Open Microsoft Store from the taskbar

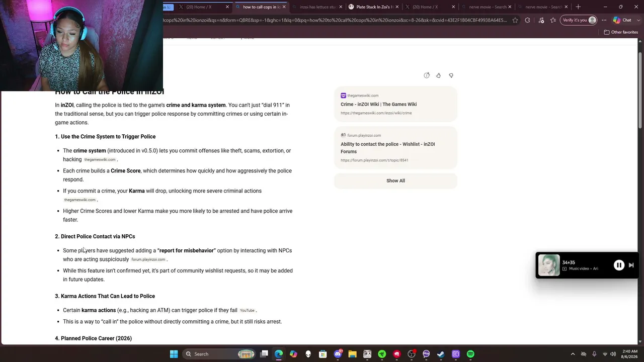(323, 354)
